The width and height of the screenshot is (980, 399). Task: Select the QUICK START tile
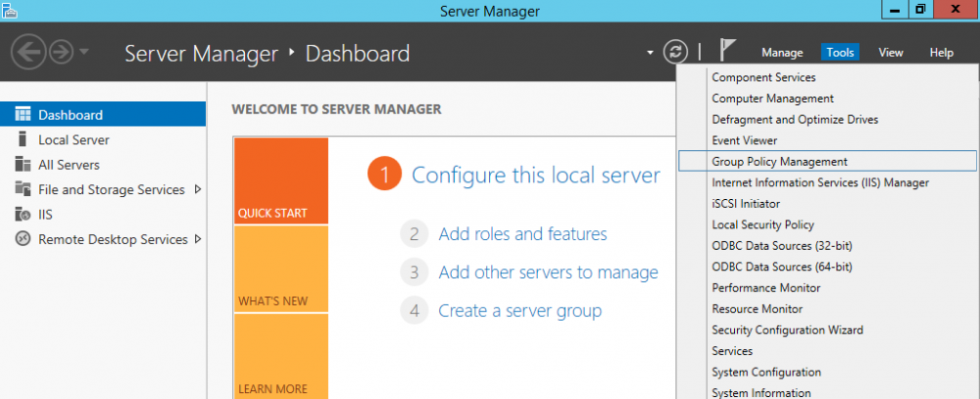coord(280,180)
